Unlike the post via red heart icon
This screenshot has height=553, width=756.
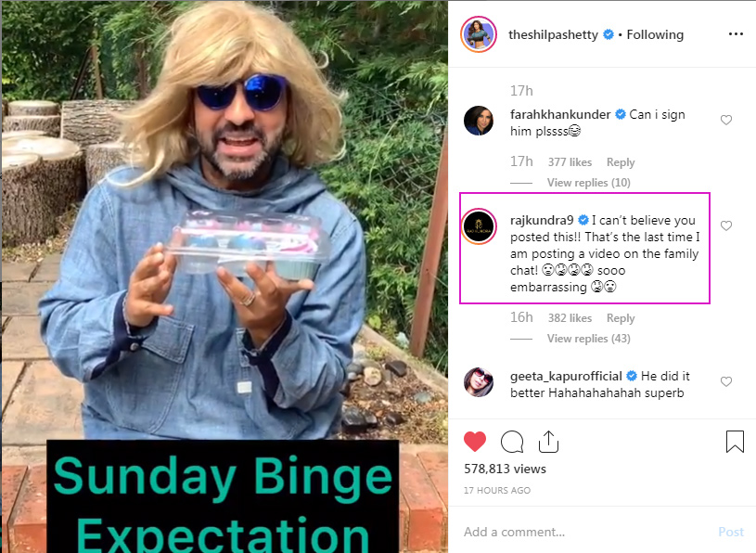475,442
